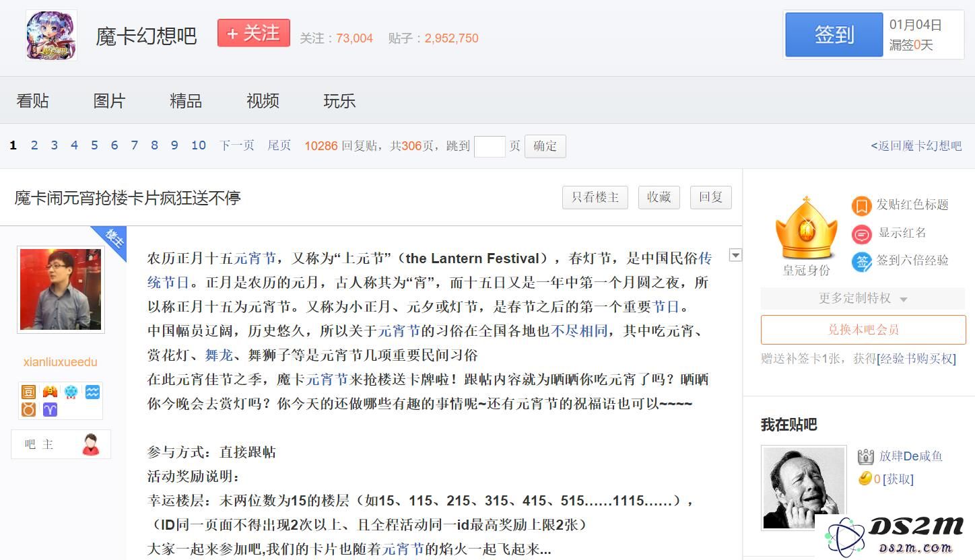Click the Taurus badge icon
975x560 pixels.
click(28, 409)
